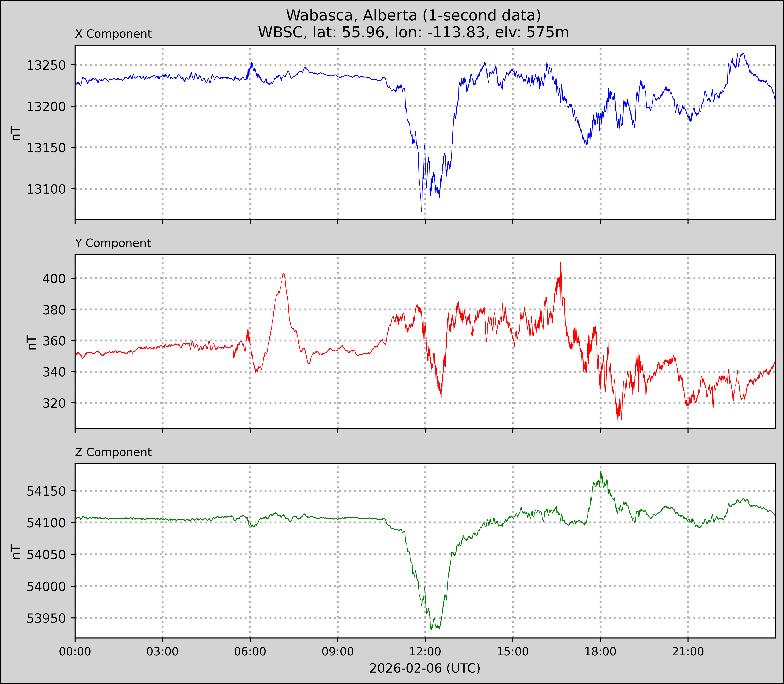Click the 21:00 time axis label
This screenshot has height=684, width=784.
coord(688,651)
